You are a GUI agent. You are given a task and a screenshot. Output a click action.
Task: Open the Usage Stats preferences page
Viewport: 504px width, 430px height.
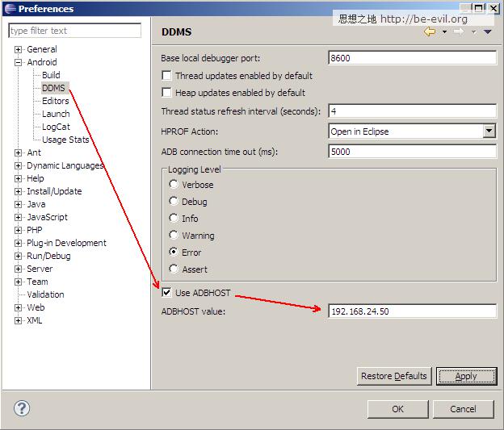click(x=65, y=140)
